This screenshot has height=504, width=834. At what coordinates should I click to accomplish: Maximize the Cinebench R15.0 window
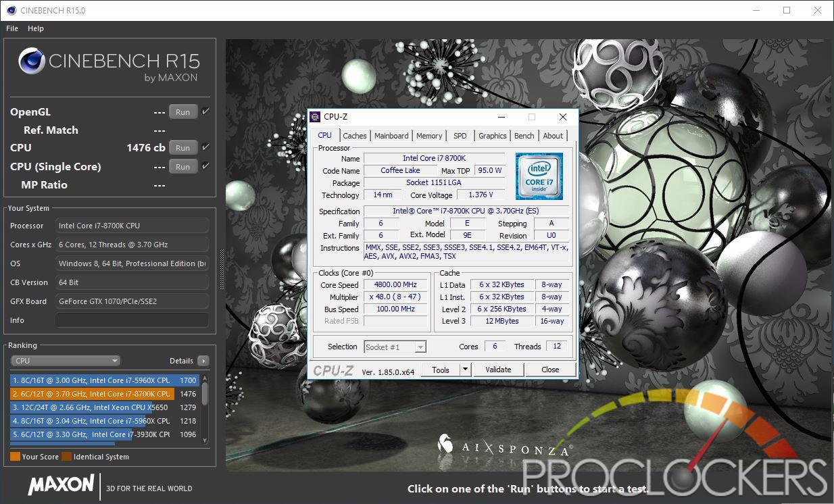787,10
